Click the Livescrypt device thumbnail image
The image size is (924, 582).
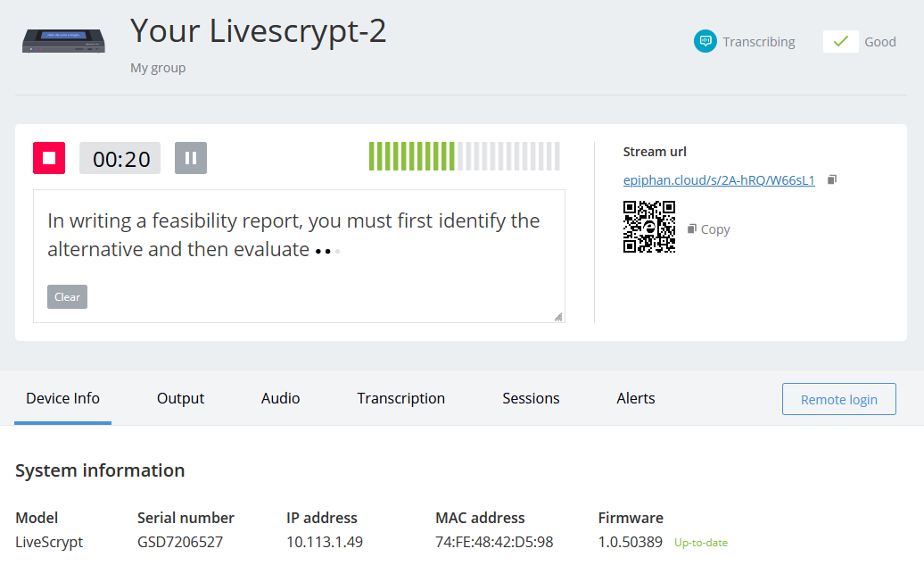(64, 42)
